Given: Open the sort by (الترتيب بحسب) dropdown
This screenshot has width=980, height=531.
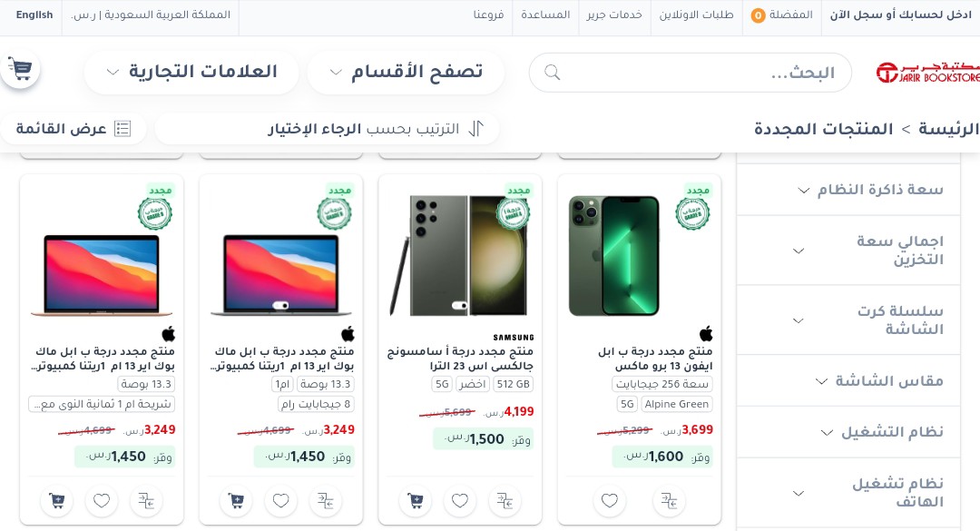Looking at the screenshot, I should 327,129.
